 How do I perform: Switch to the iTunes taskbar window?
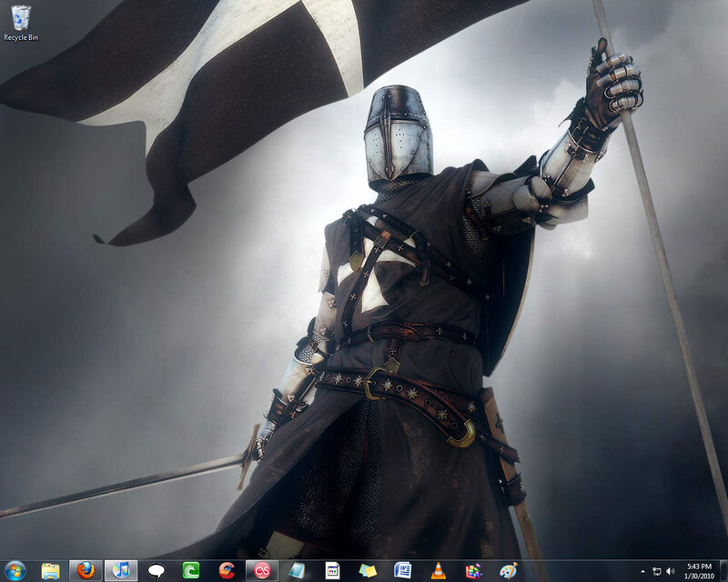click(121, 570)
